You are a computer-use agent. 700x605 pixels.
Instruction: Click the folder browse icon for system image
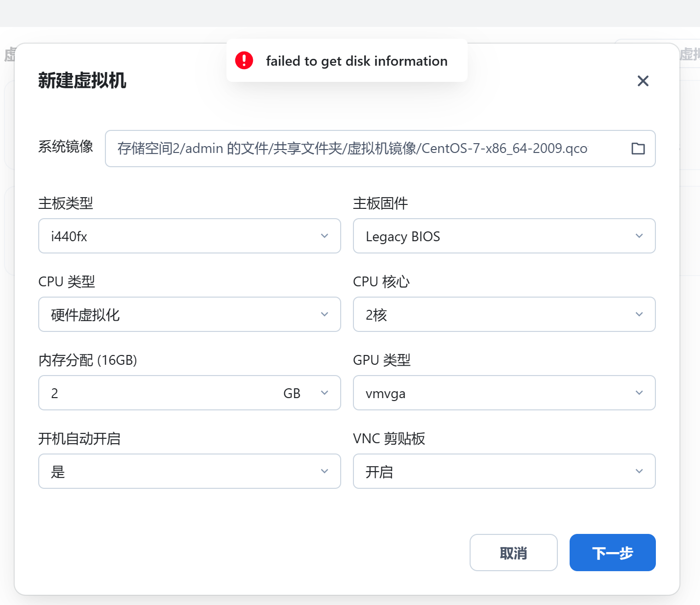[x=638, y=149]
